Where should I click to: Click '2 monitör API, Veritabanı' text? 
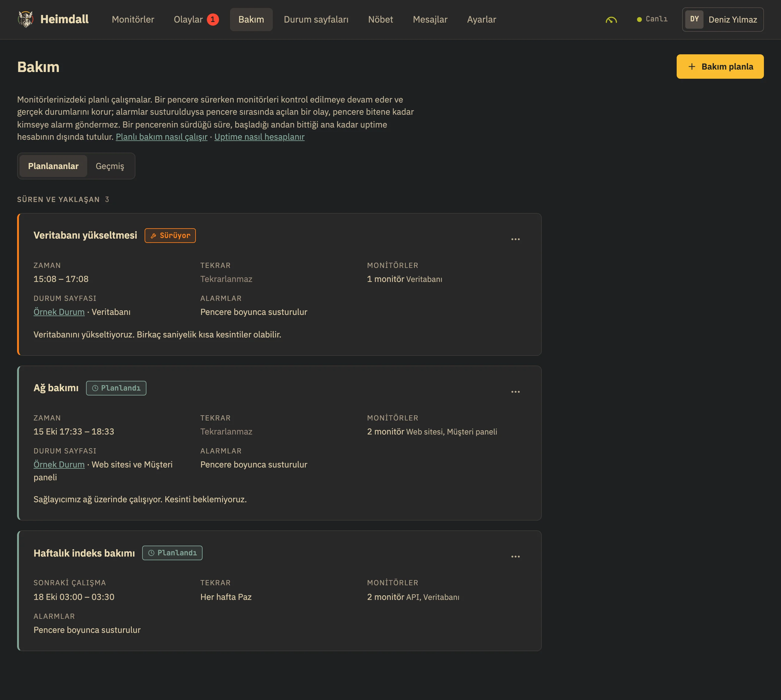[413, 597]
